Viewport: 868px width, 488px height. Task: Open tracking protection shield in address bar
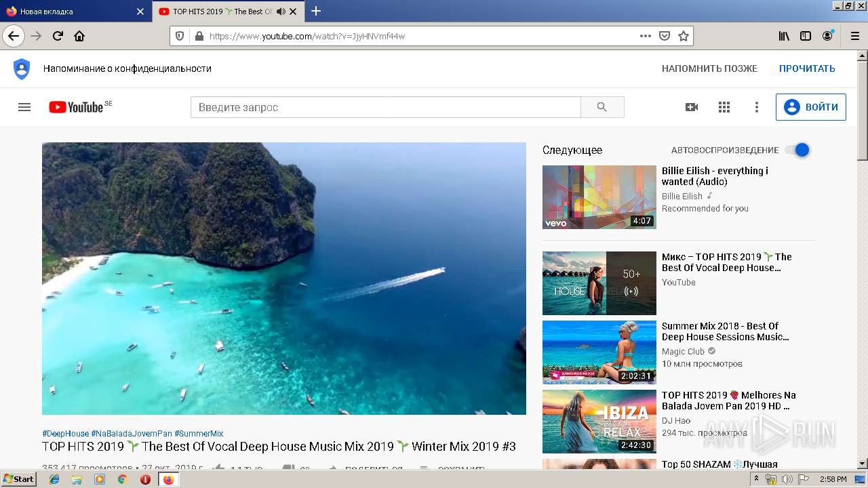click(x=180, y=36)
